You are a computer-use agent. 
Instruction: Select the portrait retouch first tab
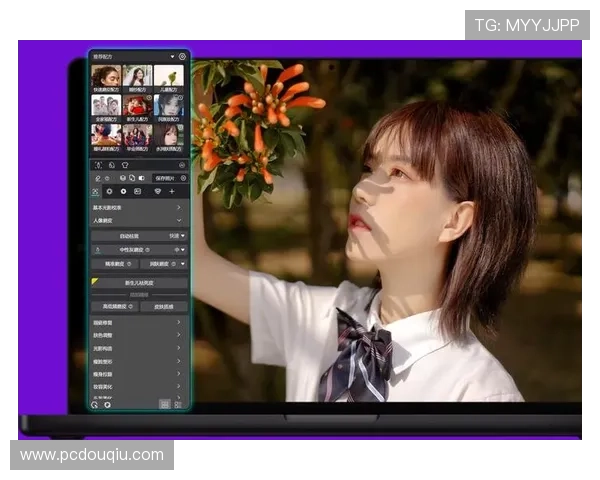pyautogui.click(x=95, y=191)
